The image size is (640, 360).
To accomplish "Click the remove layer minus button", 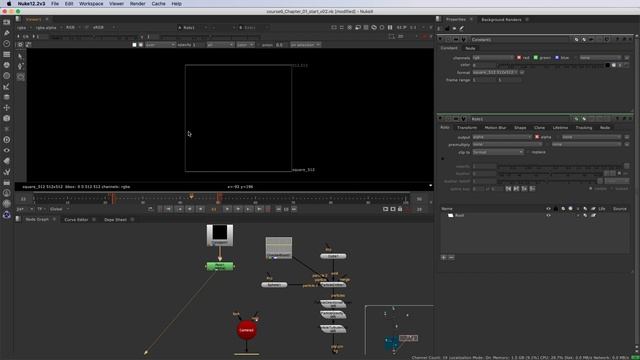I will pos(451,258).
